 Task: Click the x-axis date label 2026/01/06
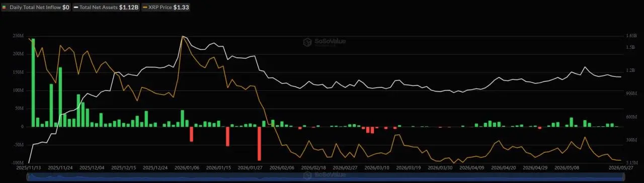pos(187,167)
